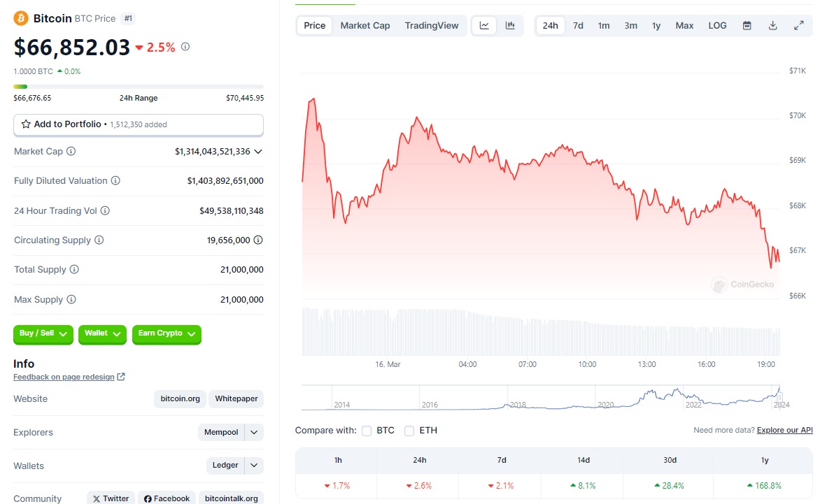820x504 pixels.
Task: Click the 24h Range progress bar
Action: 139,87
